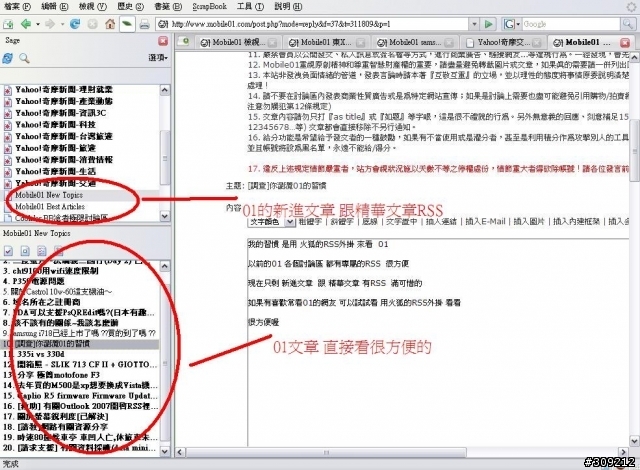Screen dimensions: 640x470
Task: Click article list scroll down arrow
Action: pos(164,451)
